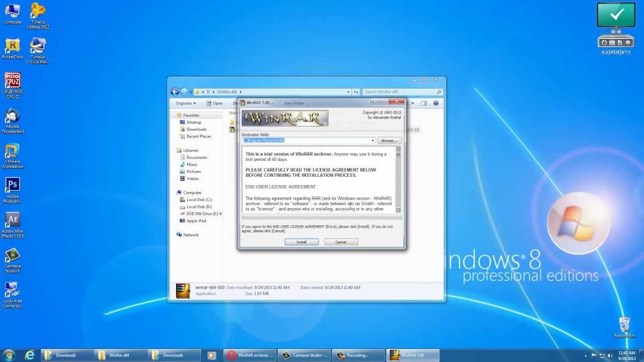Click the Windows Start orb
This screenshot has width=644, height=362.
pyautogui.click(x=9, y=355)
